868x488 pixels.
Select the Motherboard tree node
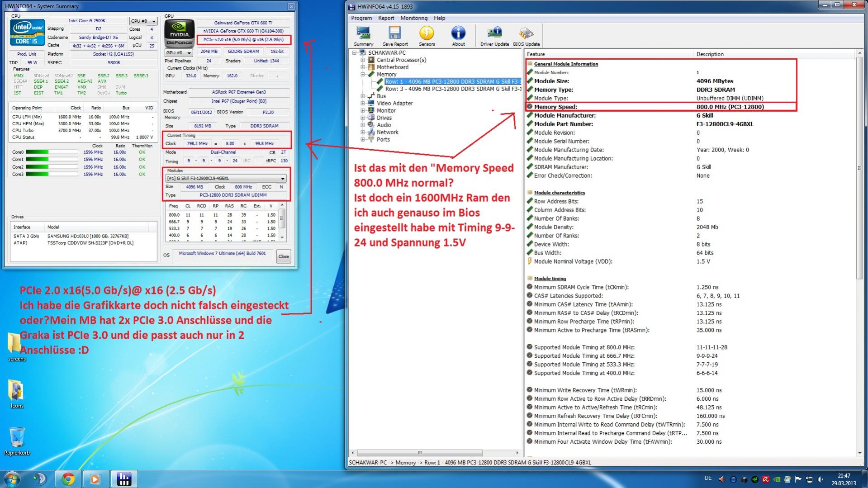coord(393,67)
